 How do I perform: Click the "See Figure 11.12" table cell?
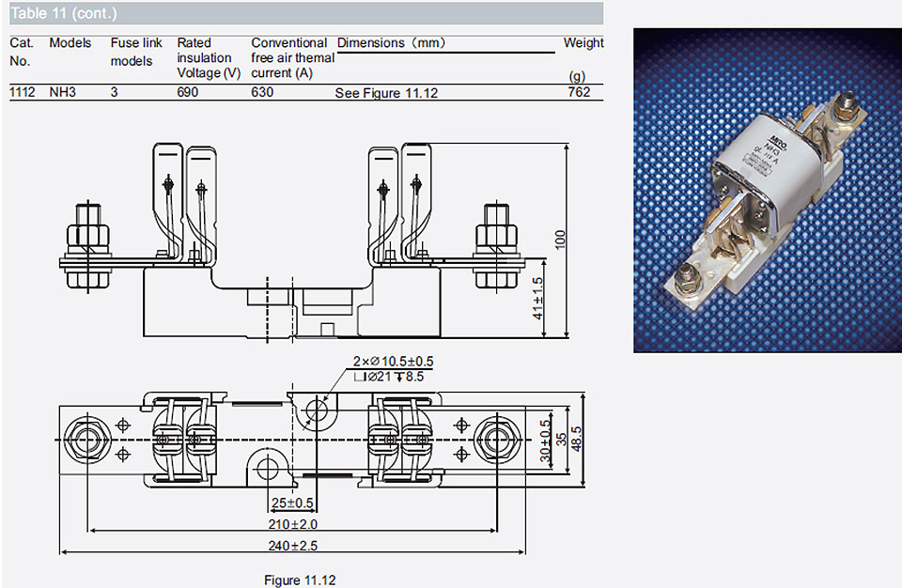(386, 93)
